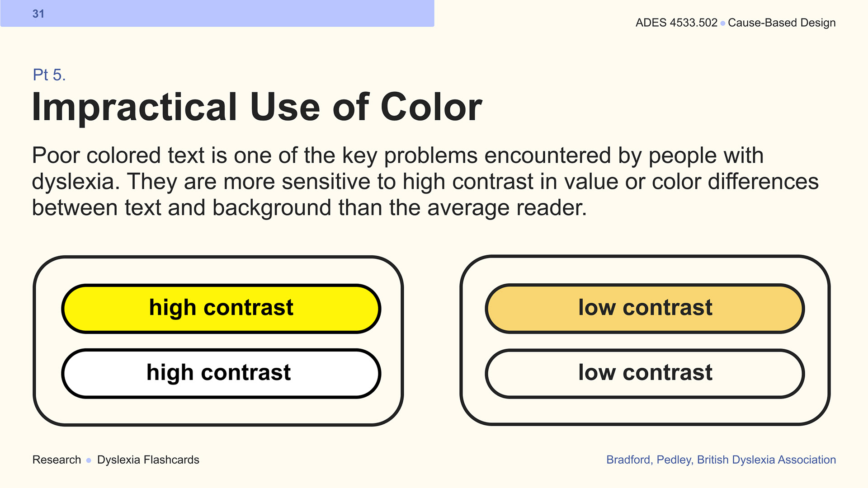Screen dimensions: 868x488
Task: Click the paragraph about poor colored text
Action: pos(425,182)
